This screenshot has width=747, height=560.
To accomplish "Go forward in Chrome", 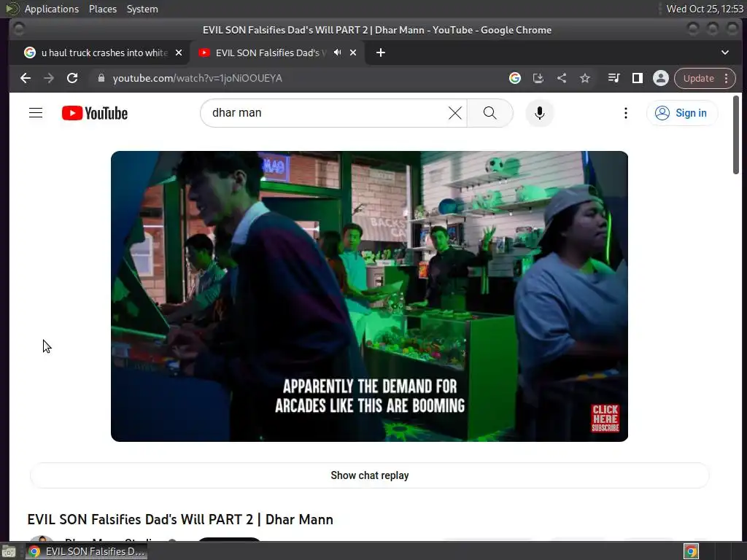I will (x=49, y=78).
